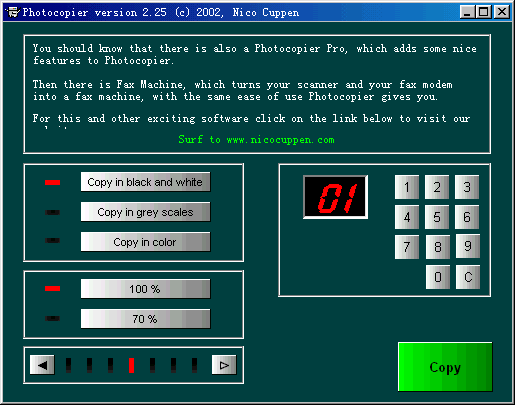515x405 pixels.
Task: Click the red 01 copies display
Action: click(335, 197)
